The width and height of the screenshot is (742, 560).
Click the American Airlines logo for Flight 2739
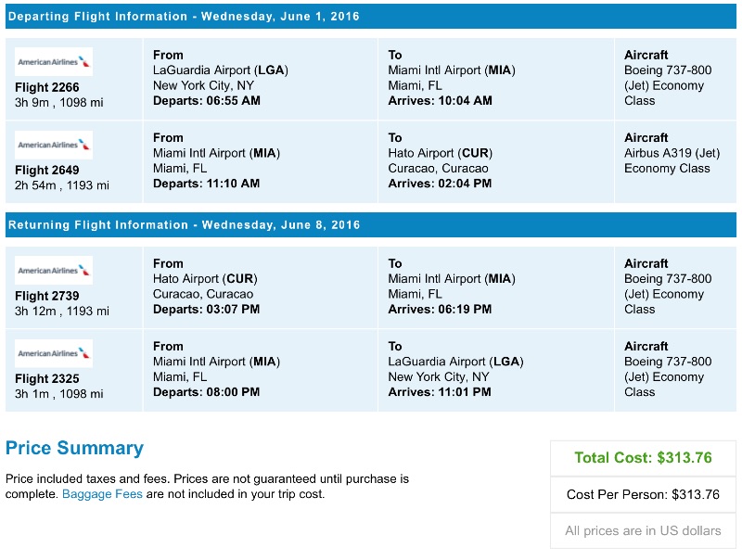tap(52, 270)
